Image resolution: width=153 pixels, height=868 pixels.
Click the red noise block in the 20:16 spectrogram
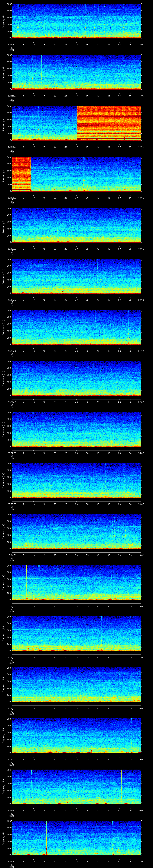coord(109,123)
